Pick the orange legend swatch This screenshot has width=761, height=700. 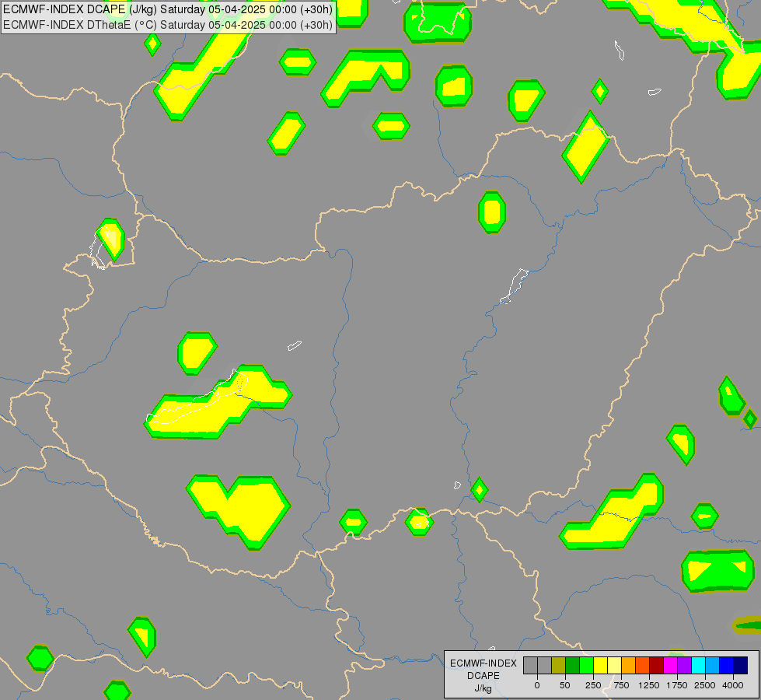629,665
